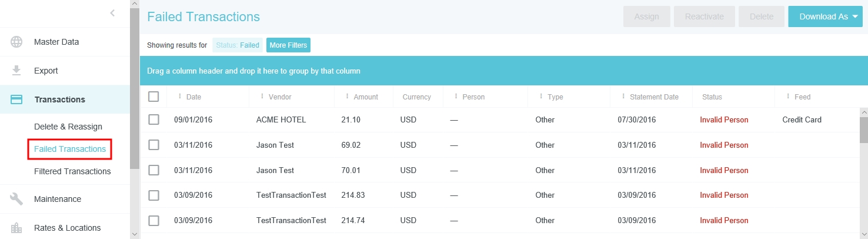This screenshot has width=868, height=239.
Task: Click the Master Data globe icon
Action: pos(16,42)
